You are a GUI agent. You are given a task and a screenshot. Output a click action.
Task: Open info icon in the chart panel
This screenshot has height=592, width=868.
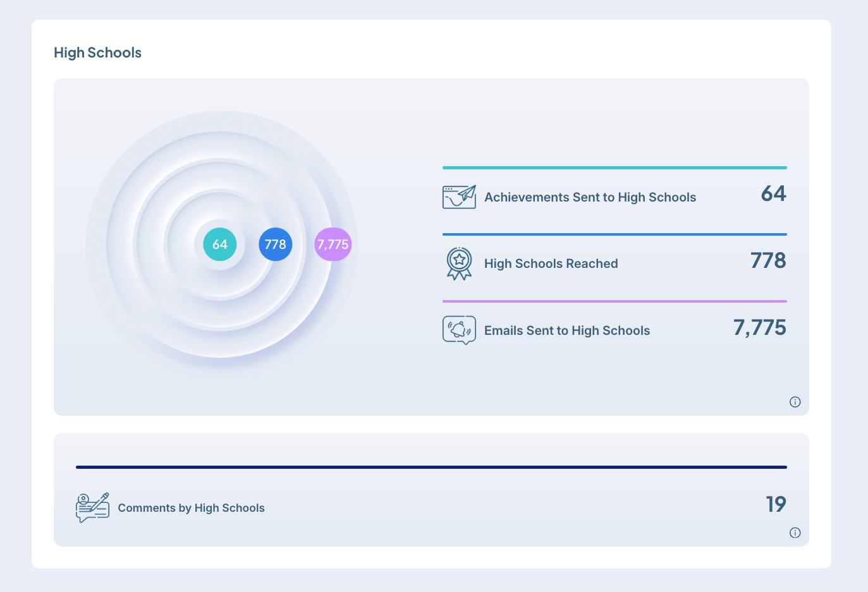[795, 402]
